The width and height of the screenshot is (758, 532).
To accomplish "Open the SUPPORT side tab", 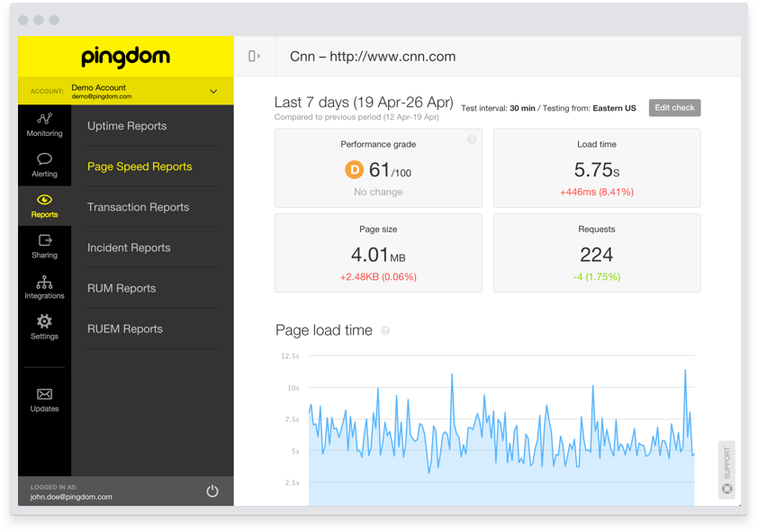I will pos(726,470).
